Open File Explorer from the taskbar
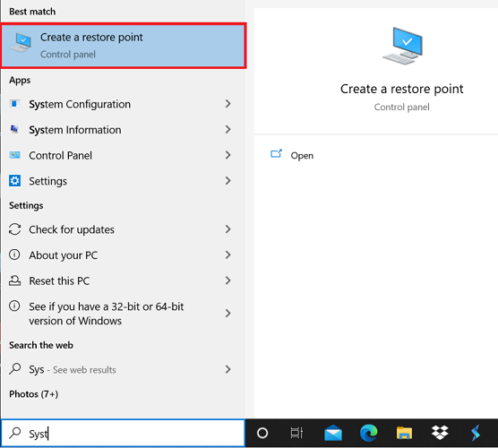Screen dimensions: 498x448 (x=404, y=433)
